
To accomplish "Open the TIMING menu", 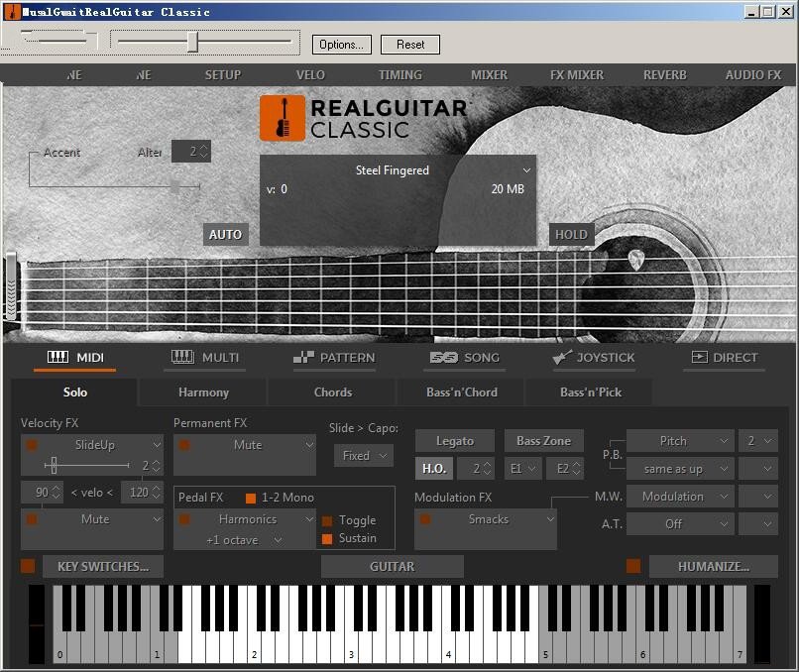I will (x=400, y=75).
